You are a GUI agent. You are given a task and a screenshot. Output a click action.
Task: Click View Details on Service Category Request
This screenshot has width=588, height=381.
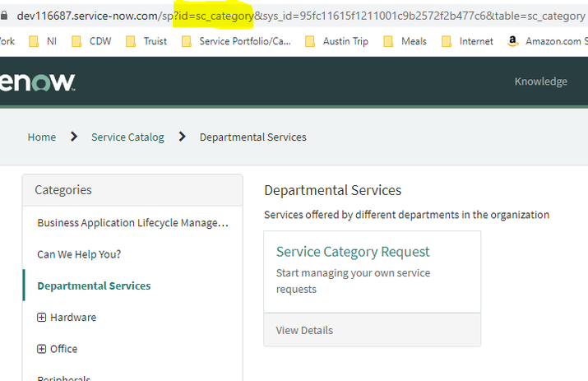304,330
